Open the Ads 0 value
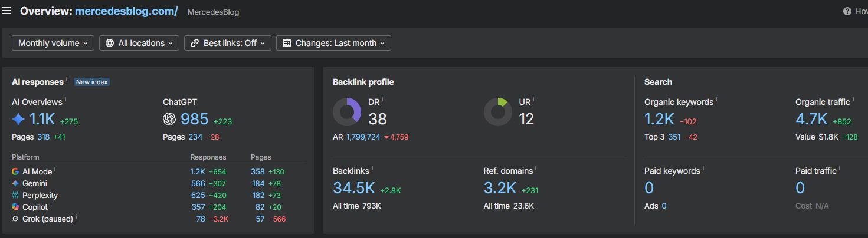This screenshot has width=868, height=238. pyautogui.click(x=664, y=206)
